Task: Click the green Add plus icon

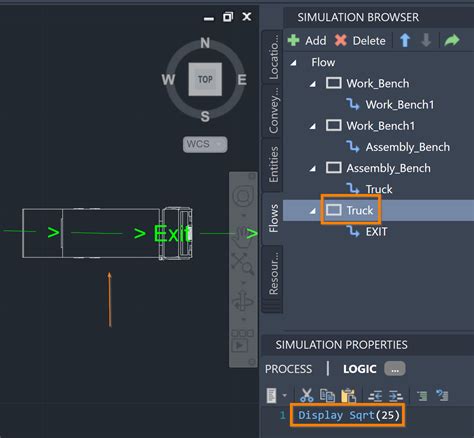Action: coord(293,40)
